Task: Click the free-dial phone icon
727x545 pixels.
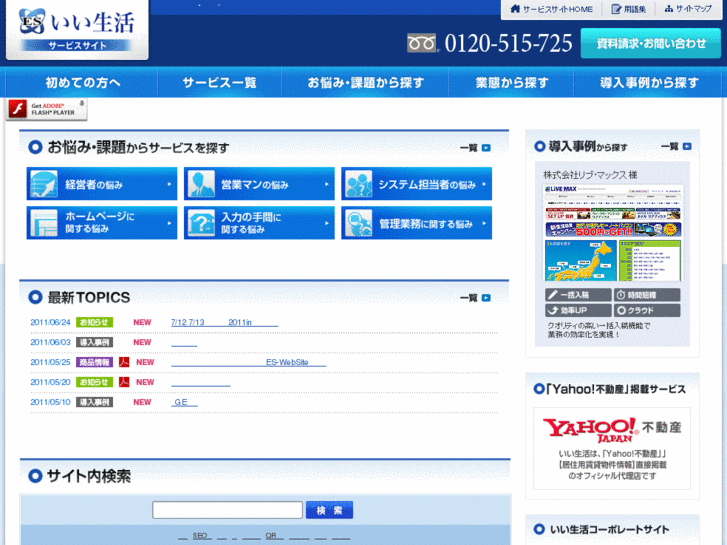Action: coord(421,43)
